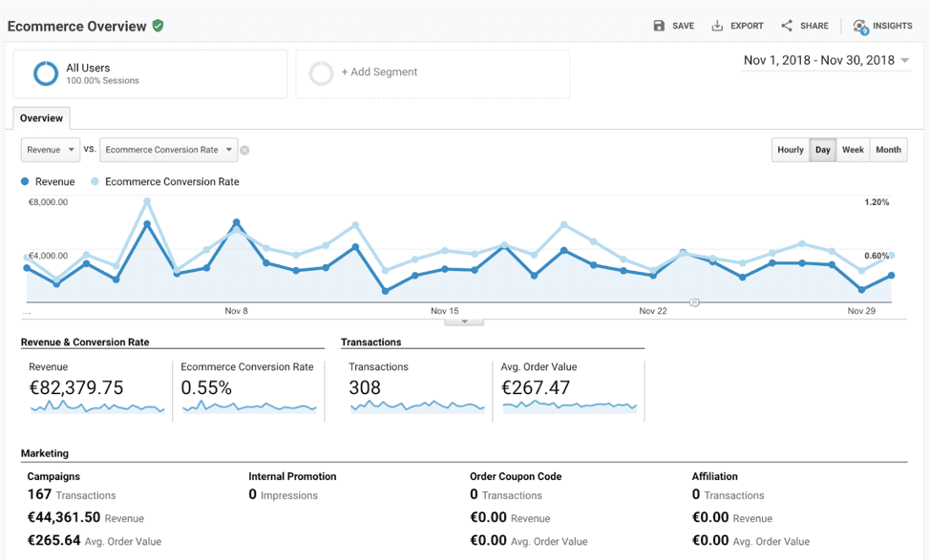Remove the conversion rate comparison via the x icon
Image resolution: width=930 pixels, height=560 pixels.
(x=244, y=150)
